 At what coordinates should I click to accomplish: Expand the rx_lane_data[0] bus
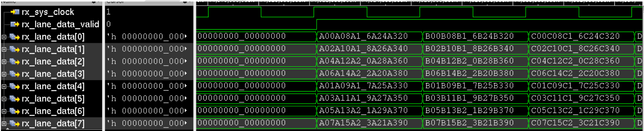(x=4, y=37)
